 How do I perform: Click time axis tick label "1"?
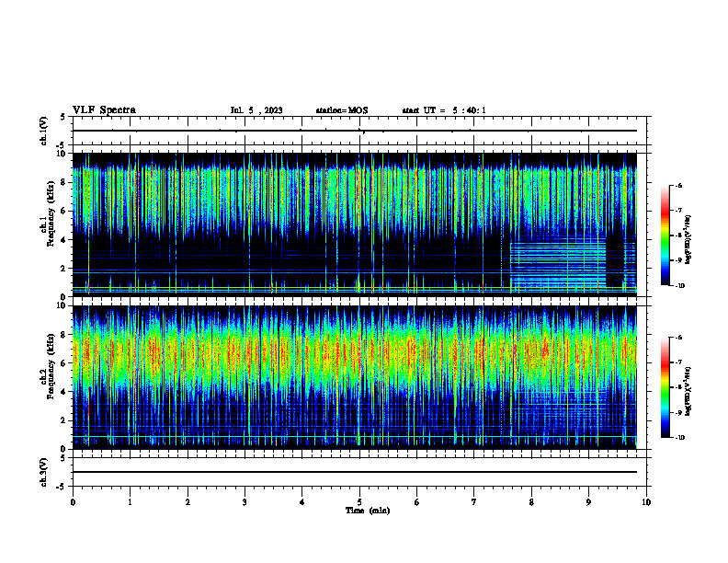pyautogui.click(x=130, y=502)
